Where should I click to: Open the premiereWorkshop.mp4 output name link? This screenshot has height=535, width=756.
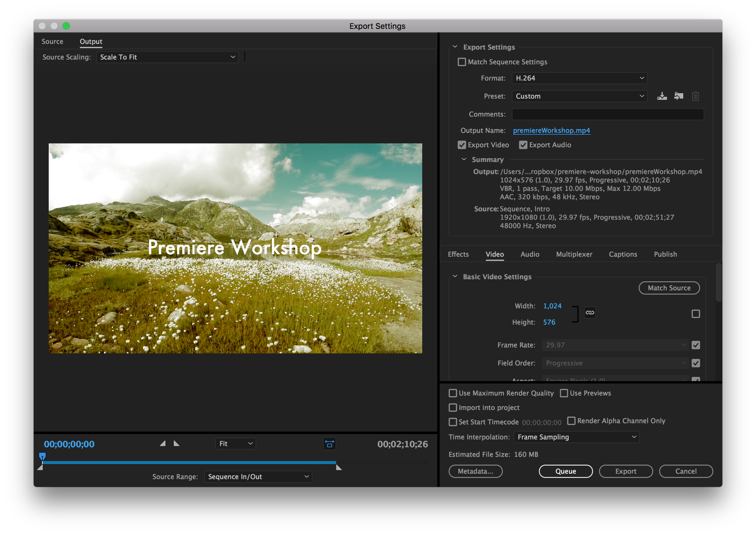(x=551, y=130)
